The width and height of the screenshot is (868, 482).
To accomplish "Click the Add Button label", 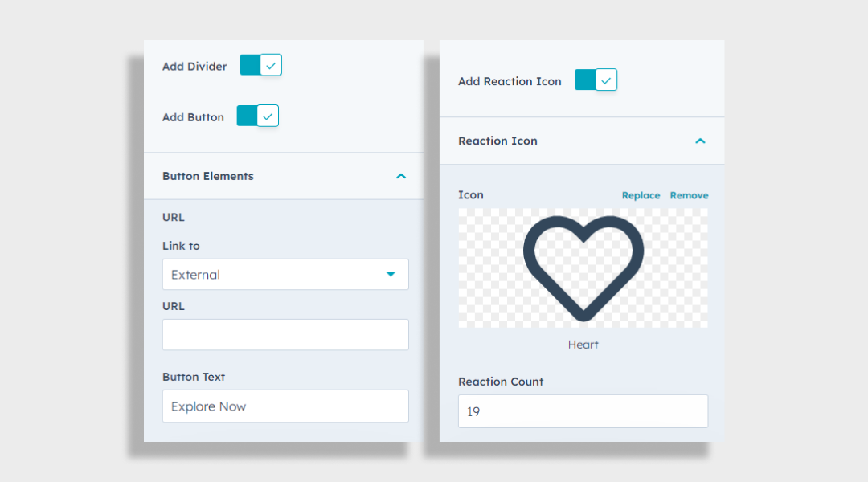I will pos(193,117).
